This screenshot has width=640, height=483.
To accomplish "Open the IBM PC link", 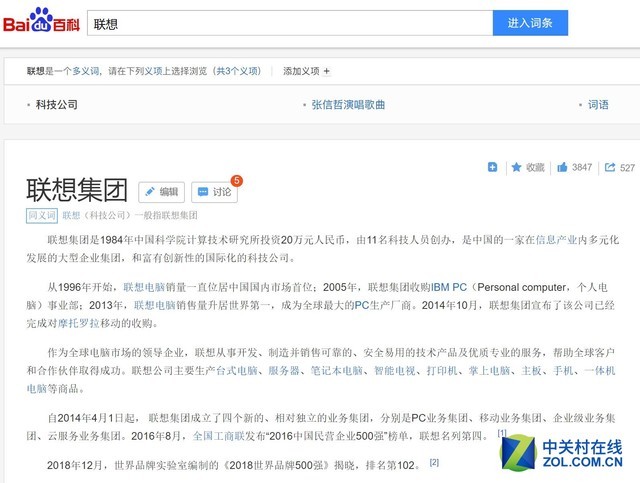I will click(x=449, y=287).
